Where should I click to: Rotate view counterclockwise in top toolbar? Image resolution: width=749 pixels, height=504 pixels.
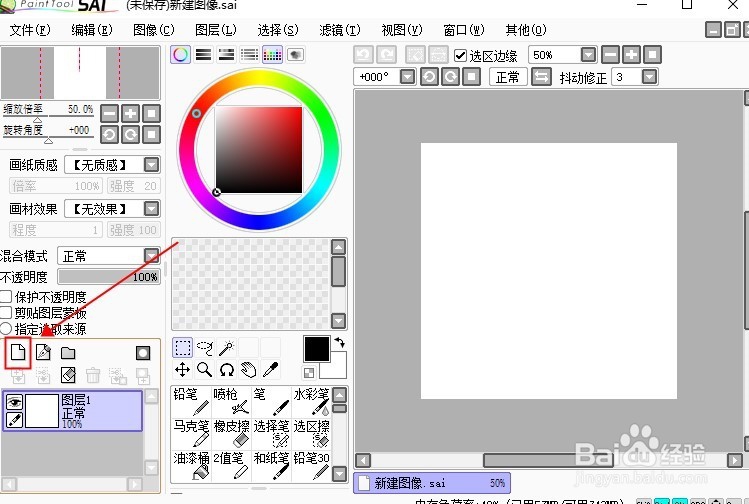pos(429,76)
